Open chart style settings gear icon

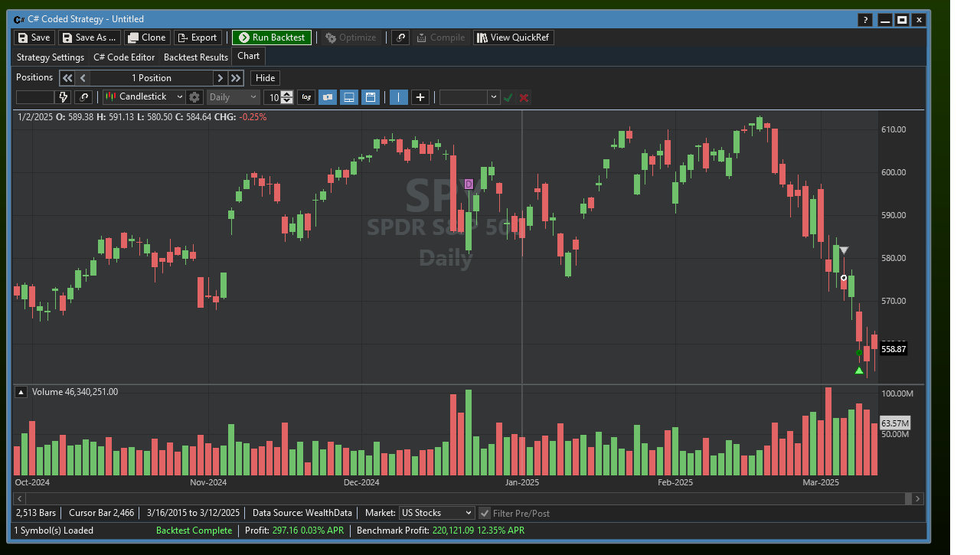194,97
